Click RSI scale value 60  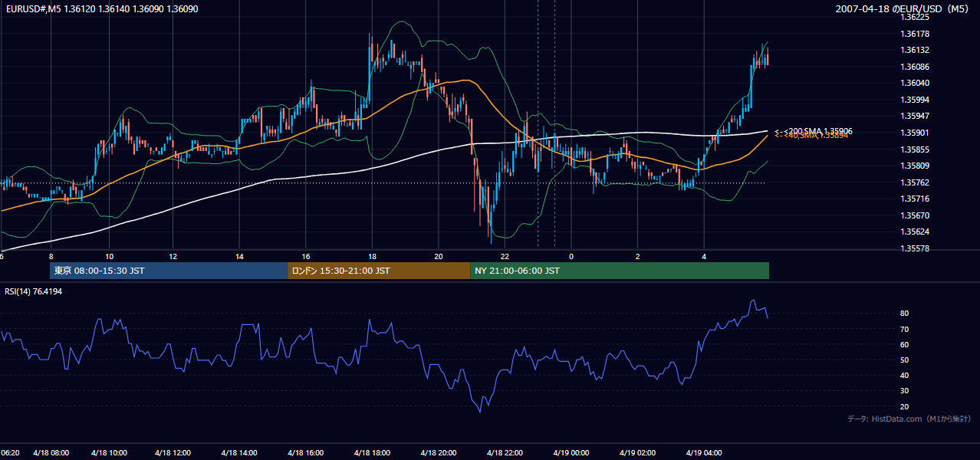904,344
